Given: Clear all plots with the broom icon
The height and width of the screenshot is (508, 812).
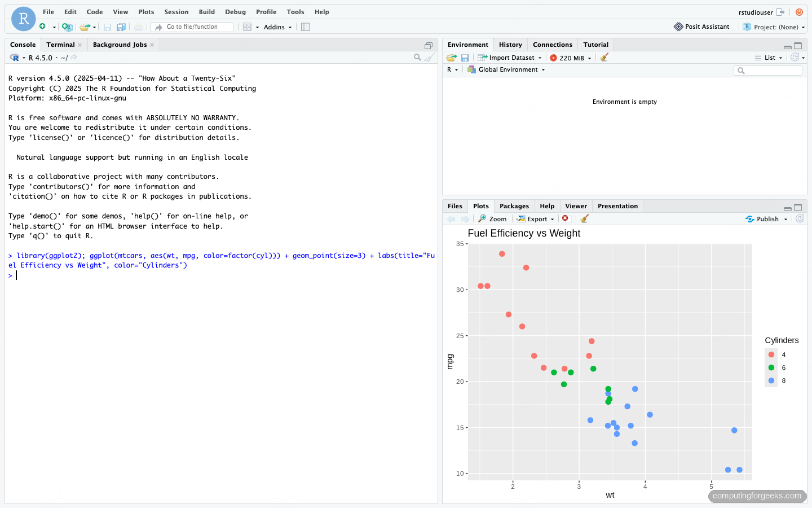Looking at the screenshot, I should point(584,218).
